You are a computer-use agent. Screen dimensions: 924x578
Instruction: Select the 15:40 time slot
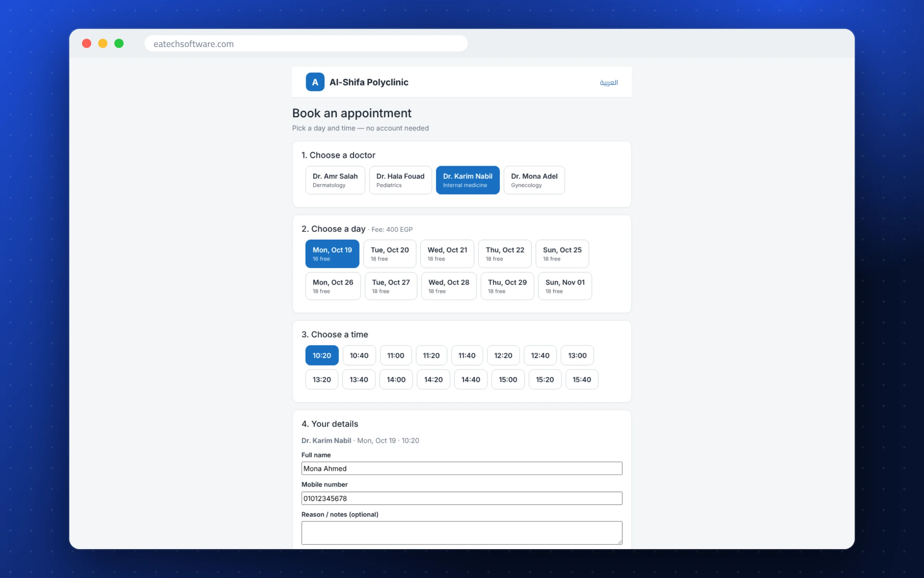pyautogui.click(x=582, y=380)
